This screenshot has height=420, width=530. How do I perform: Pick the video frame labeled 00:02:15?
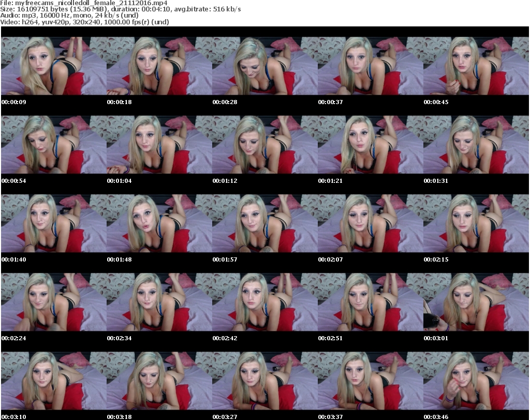(476, 223)
